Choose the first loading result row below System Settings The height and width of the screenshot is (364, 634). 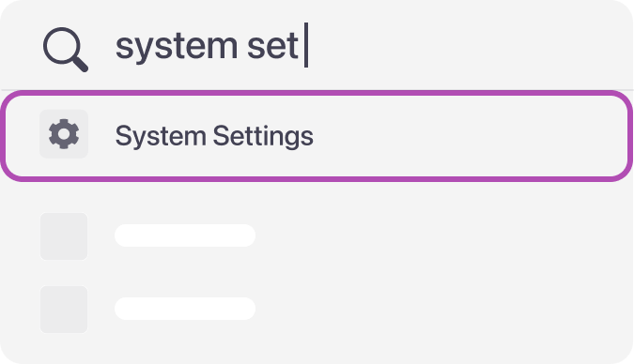317,236
